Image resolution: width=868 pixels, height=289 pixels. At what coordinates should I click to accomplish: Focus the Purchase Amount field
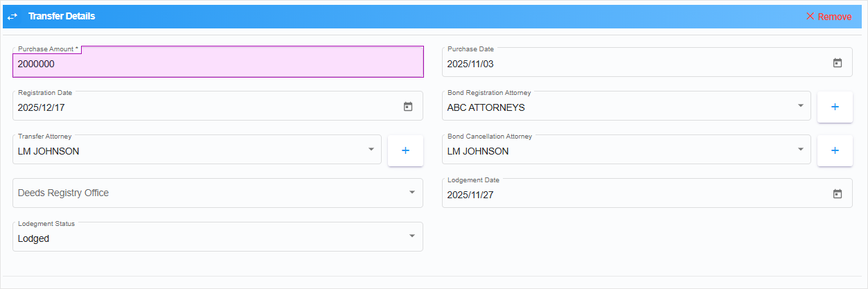pos(208,64)
